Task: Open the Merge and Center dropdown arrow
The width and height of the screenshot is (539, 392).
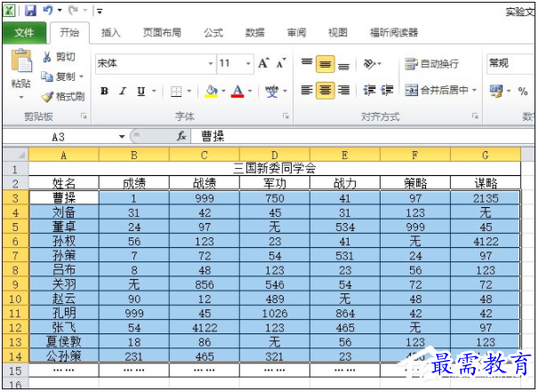Action: [474, 91]
